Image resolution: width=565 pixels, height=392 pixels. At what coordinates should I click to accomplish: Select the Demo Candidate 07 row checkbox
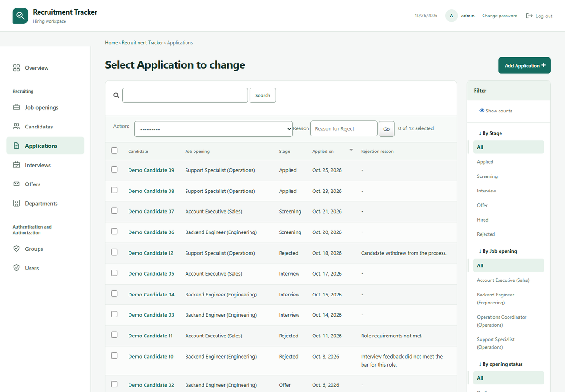114,211
